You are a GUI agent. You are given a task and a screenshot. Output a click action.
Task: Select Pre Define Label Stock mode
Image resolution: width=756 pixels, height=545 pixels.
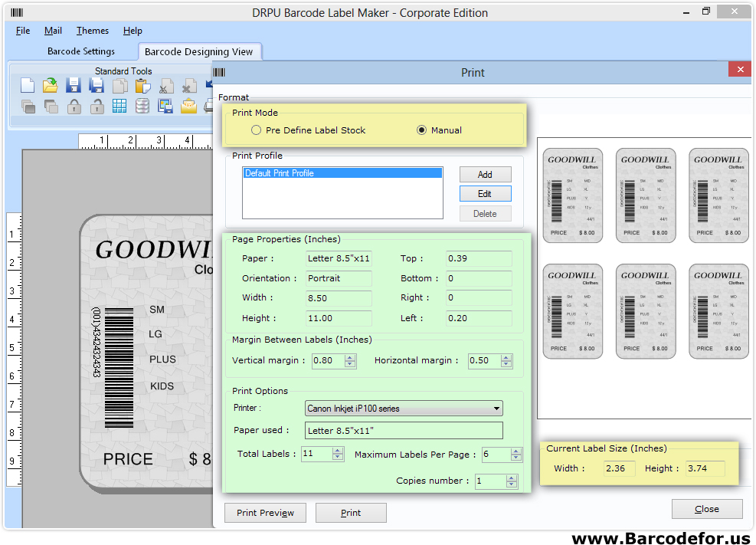coord(256,130)
